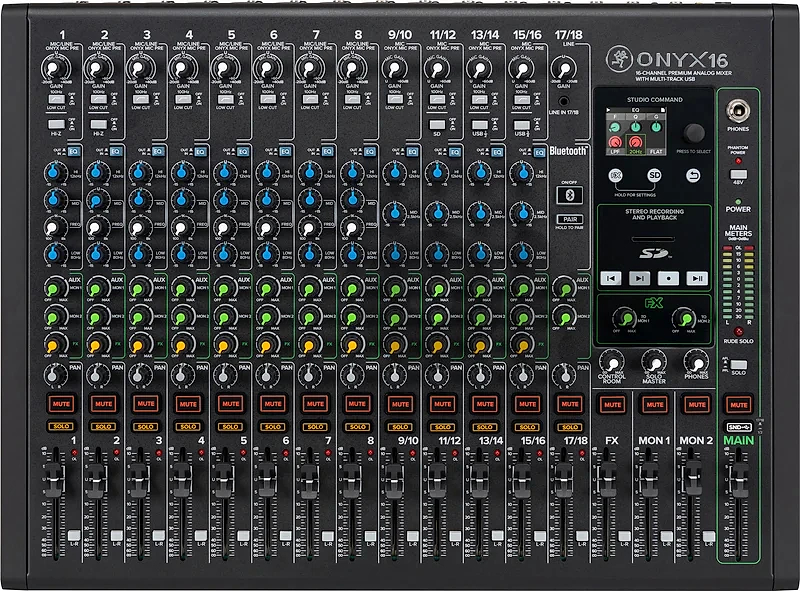Image resolution: width=800 pixels, height=591 pixels.
Task: Solo channel 3
Action: pyautogui.click(x=146, y=426)
